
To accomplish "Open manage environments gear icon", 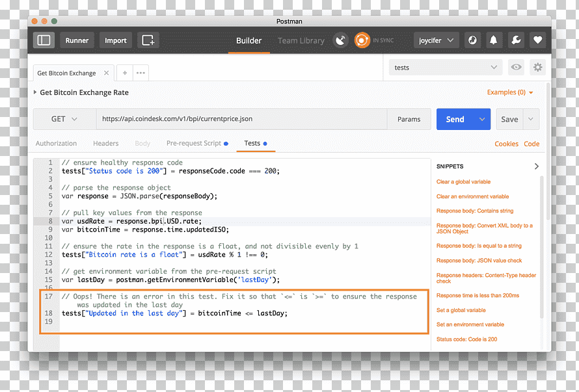I will [537, 67].
